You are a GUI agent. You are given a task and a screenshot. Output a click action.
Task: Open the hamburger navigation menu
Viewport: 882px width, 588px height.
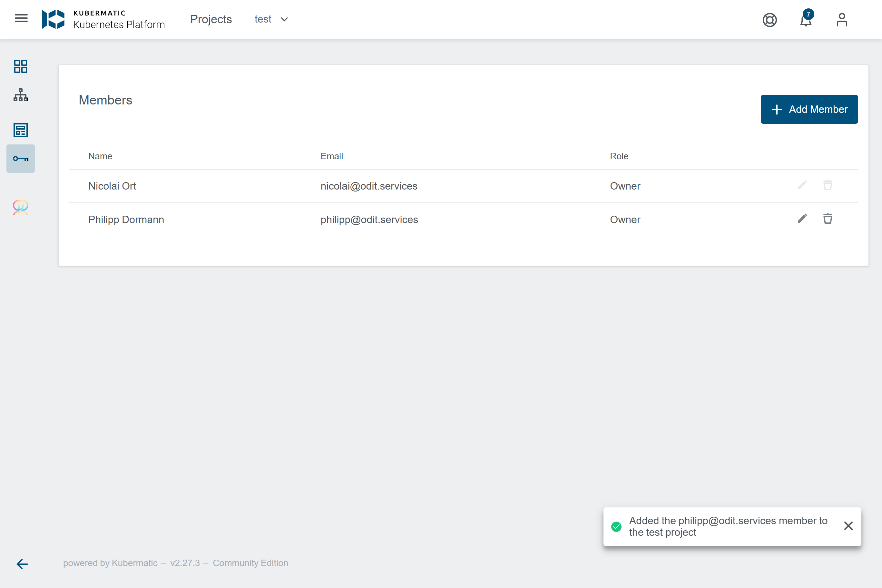pyautogui.click(x=21, y=18)
